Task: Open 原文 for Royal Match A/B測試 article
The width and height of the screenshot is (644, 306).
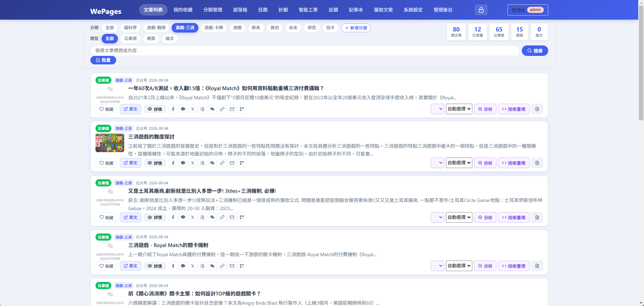Action: click(x=130, y=109)
